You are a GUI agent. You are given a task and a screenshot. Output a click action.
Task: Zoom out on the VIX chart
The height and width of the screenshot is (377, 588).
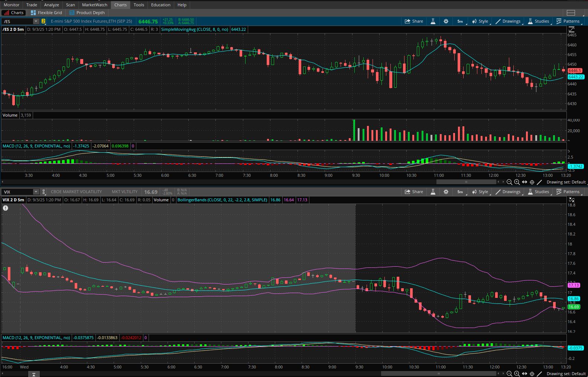[x=510, y=374]
